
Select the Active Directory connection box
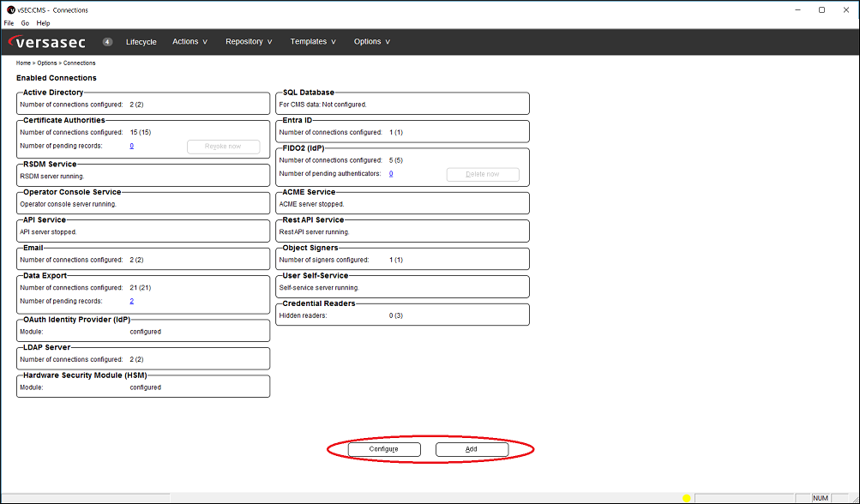pos(143,101)
